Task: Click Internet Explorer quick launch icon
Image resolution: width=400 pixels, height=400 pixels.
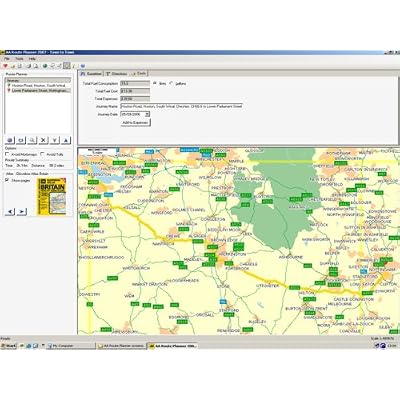Action: tap(29, 346)
